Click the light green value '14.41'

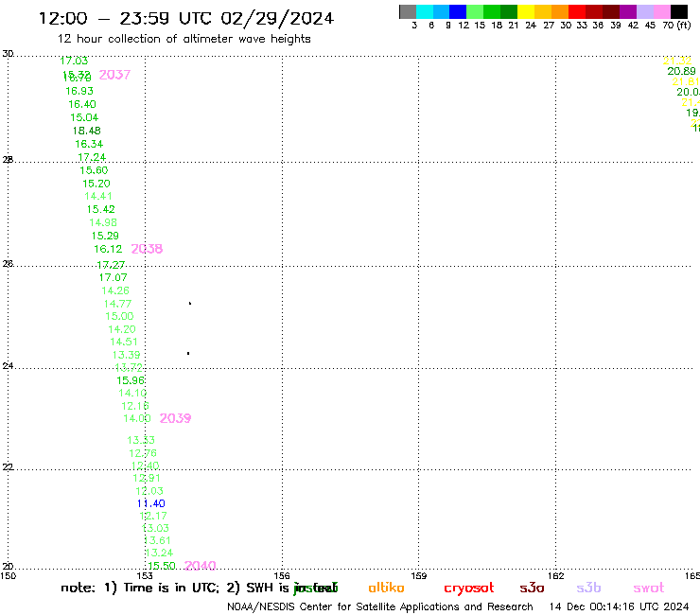pos(98,197)
